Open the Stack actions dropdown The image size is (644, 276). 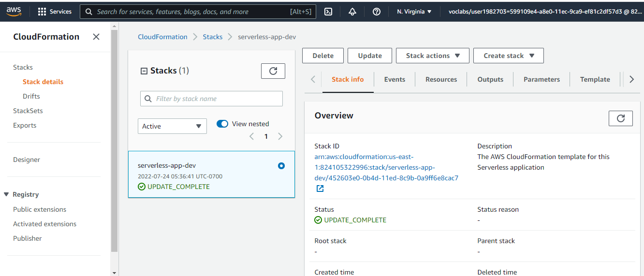pos(433,56)
